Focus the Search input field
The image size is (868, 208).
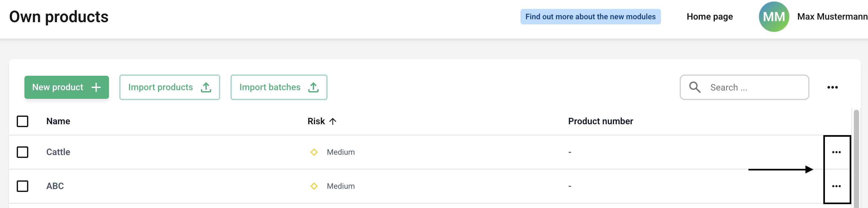[x=755, y=87]
